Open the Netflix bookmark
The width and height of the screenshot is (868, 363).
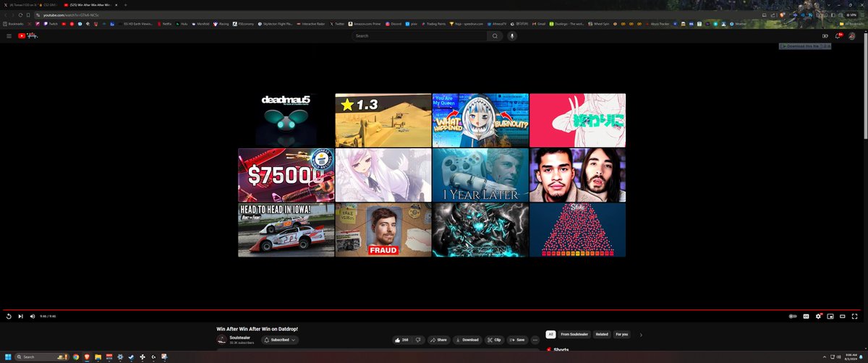[x=165, y=24]
